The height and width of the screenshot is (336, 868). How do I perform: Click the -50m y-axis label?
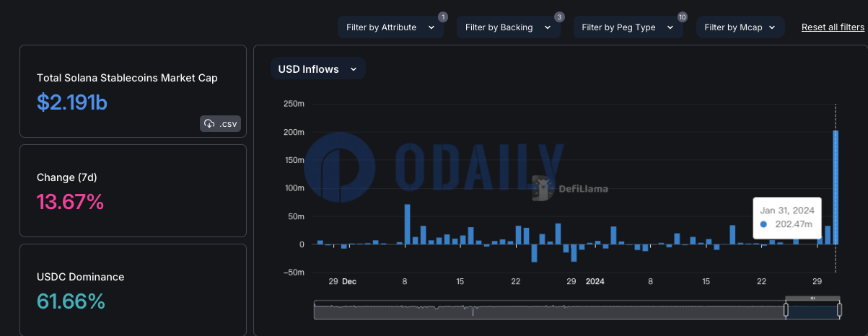pos(294,273)
